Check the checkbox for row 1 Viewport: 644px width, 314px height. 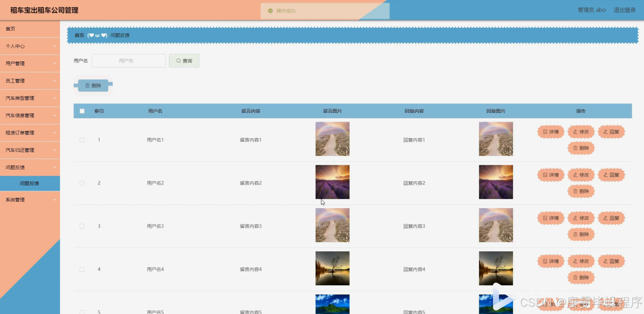pos(82,140)
